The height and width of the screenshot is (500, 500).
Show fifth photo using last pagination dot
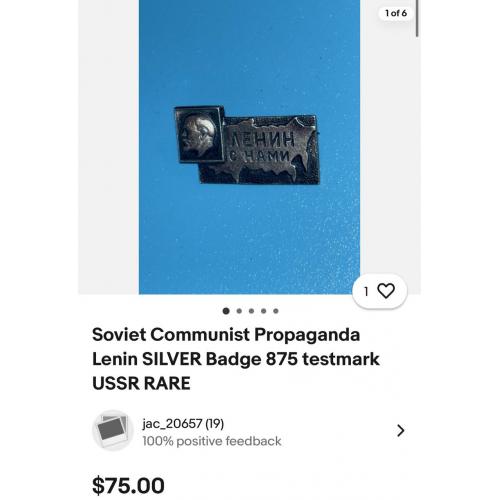[x=276, y=311]
